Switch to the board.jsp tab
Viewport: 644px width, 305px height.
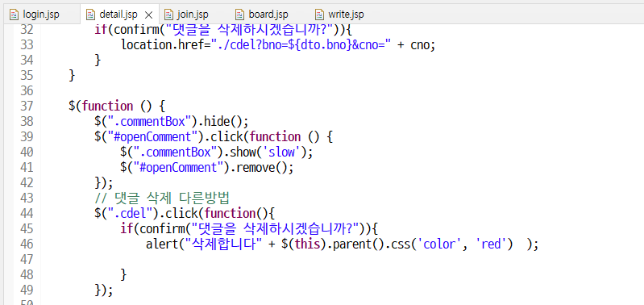pos(268,15)
